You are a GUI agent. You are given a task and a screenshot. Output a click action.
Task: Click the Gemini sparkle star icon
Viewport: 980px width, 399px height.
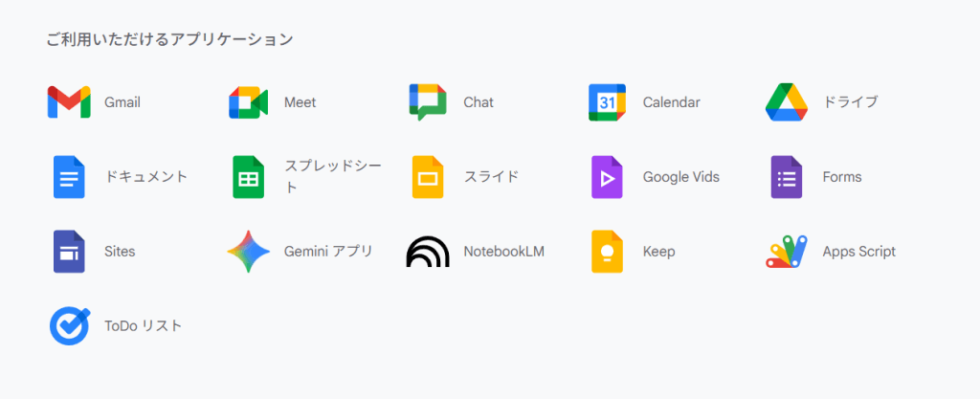[x=248, y=252]
